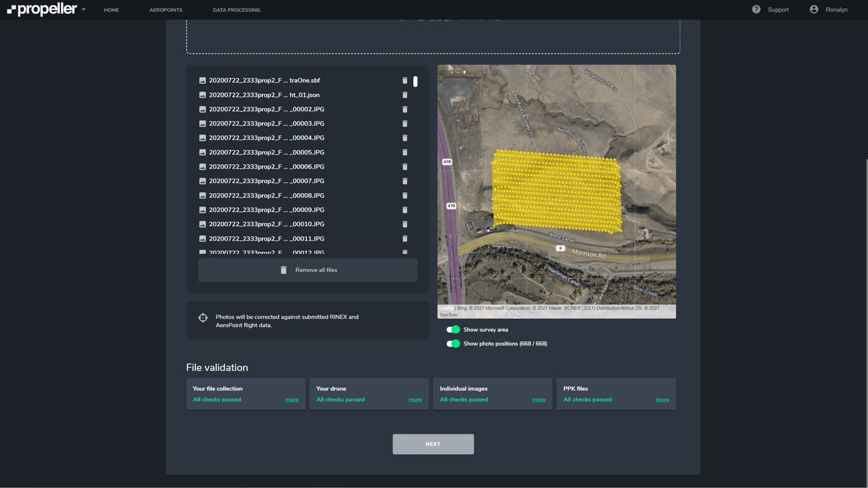Viewport: 868px width, 488px height.
Task: Click the yellow photo positions area on map
Action: (x=555, y=191)
